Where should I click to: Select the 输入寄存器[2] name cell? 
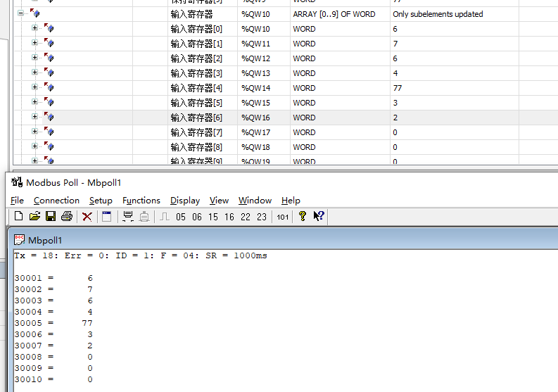(203, 58)
